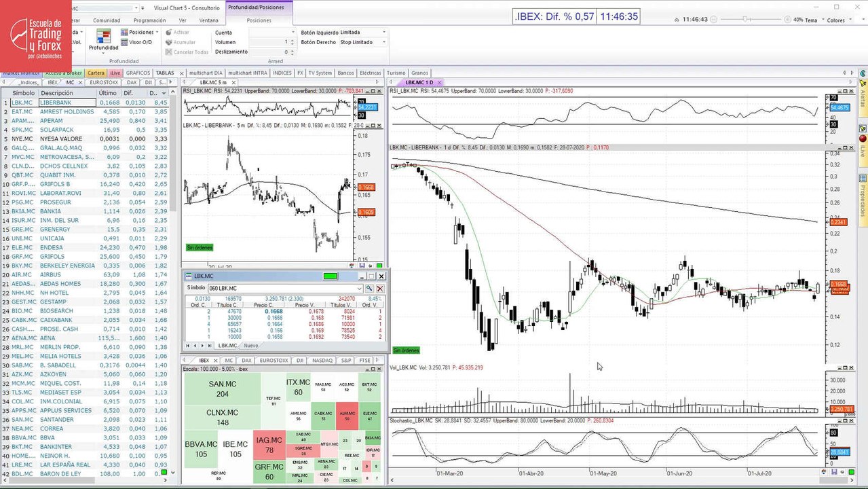Viewport: 868px width, 489px height.
Task: Open the Ver ribbon tab
Action: tap(182, 20)
